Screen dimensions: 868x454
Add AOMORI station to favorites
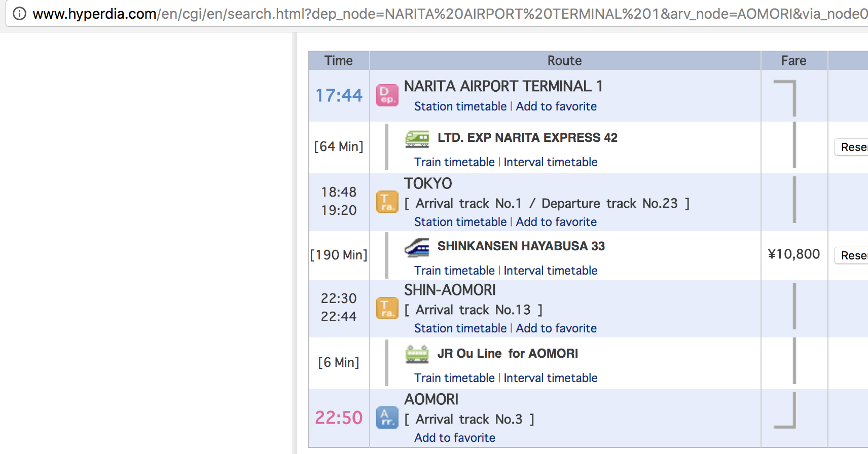454,438
